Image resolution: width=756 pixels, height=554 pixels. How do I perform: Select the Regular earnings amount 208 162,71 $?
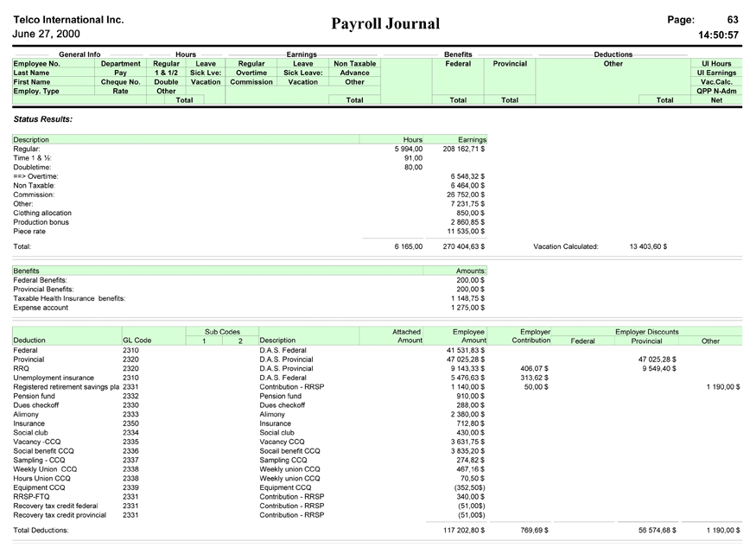point(463,149)
